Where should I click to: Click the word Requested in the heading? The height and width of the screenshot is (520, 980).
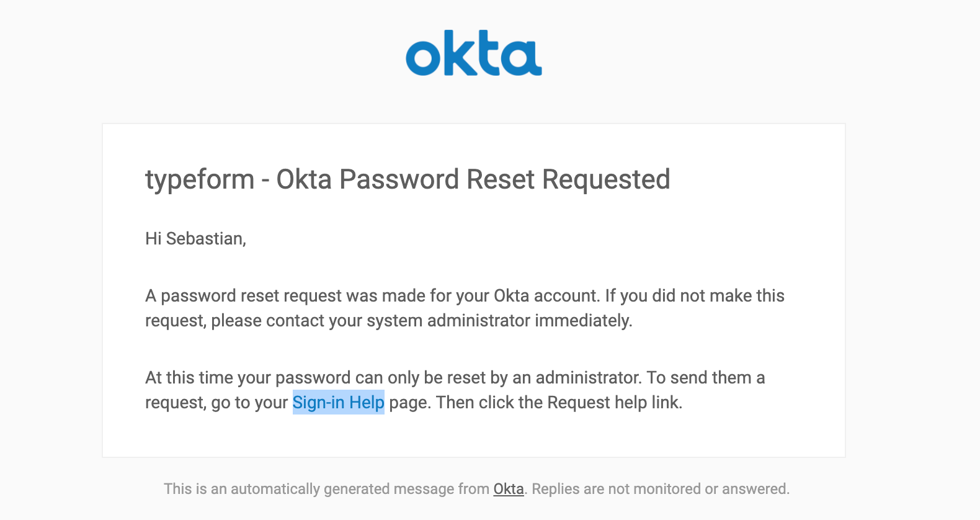point(606,180)
